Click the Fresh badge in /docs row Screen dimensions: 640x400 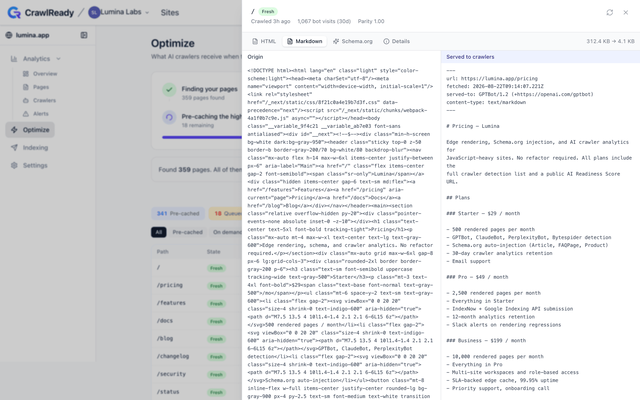click(216, 321)
